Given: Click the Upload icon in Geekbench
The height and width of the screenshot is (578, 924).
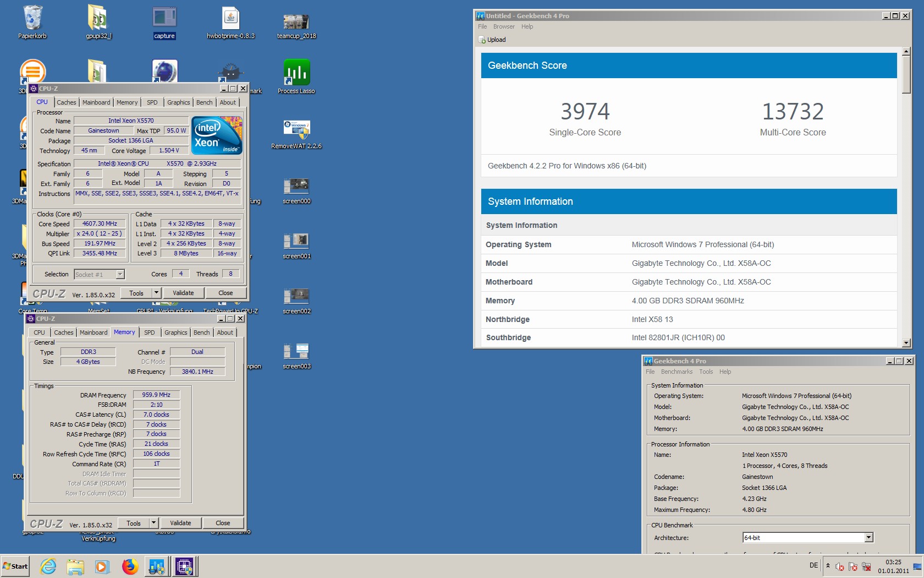Looking at the screenshot, I should point(482,40).
